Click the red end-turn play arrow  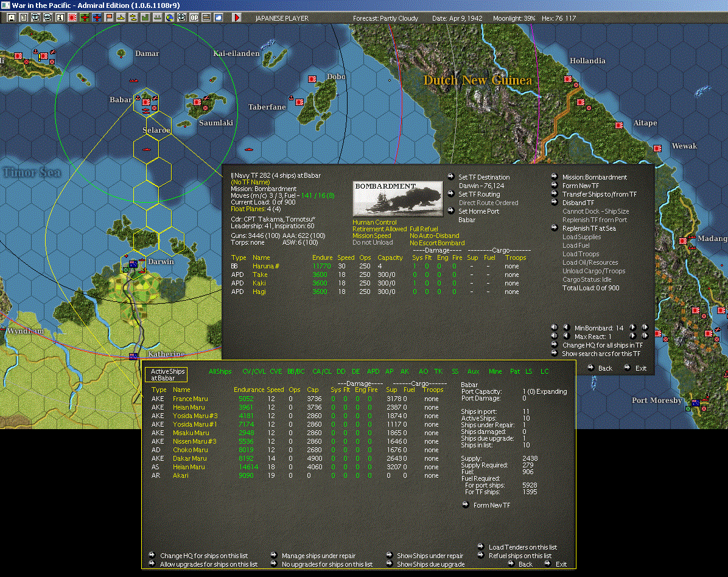(x=236, y=18)
